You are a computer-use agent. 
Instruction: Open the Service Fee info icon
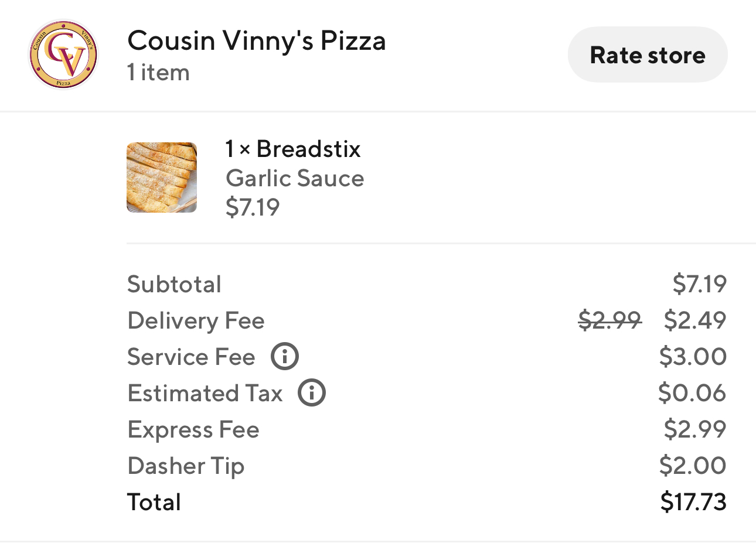pos(285,357)
